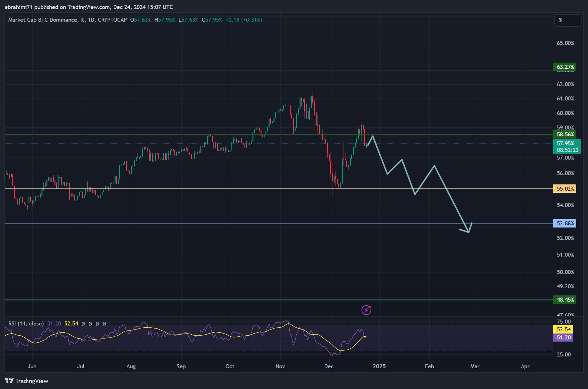Click the orange 55.02% price label
This screenshot has width=588, height=389.
pyautogui.click(x=565, y=189)
